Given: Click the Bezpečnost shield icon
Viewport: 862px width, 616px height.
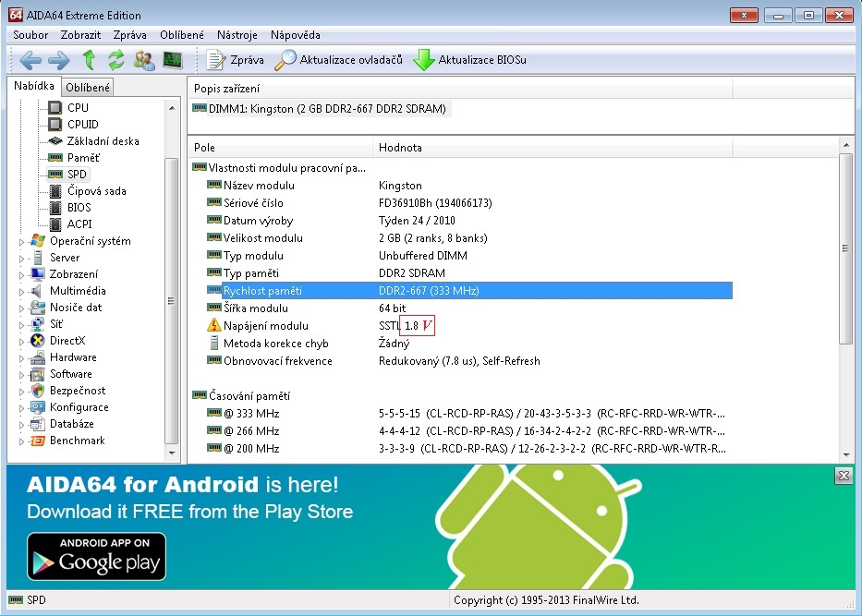Looking at the screenshot, I should (x=38, y=391).
